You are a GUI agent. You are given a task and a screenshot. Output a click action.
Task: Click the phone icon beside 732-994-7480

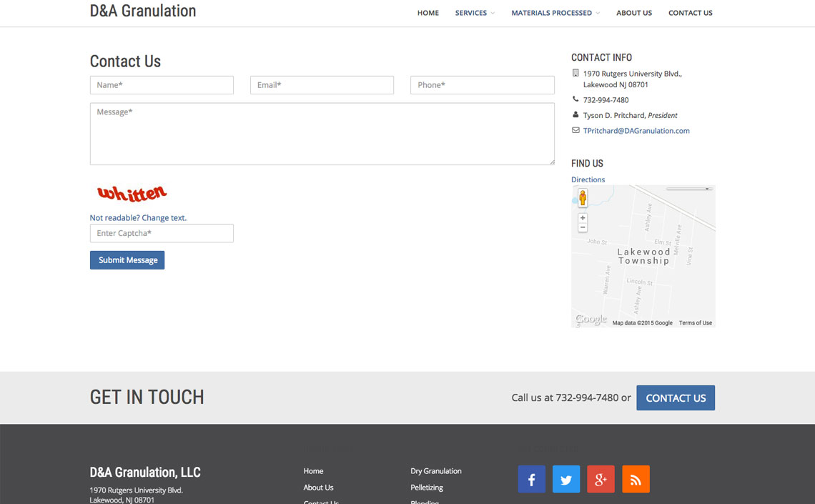pos(576,99)
